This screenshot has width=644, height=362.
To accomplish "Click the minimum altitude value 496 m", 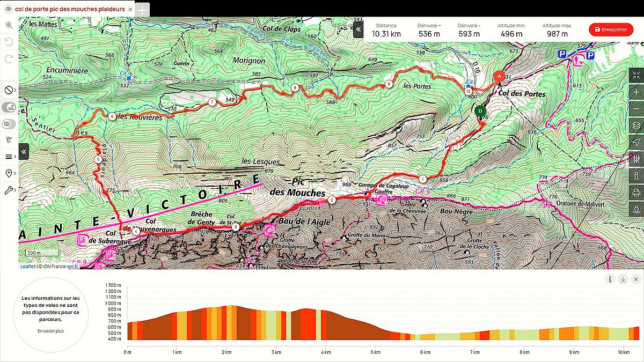I will 511,34.
